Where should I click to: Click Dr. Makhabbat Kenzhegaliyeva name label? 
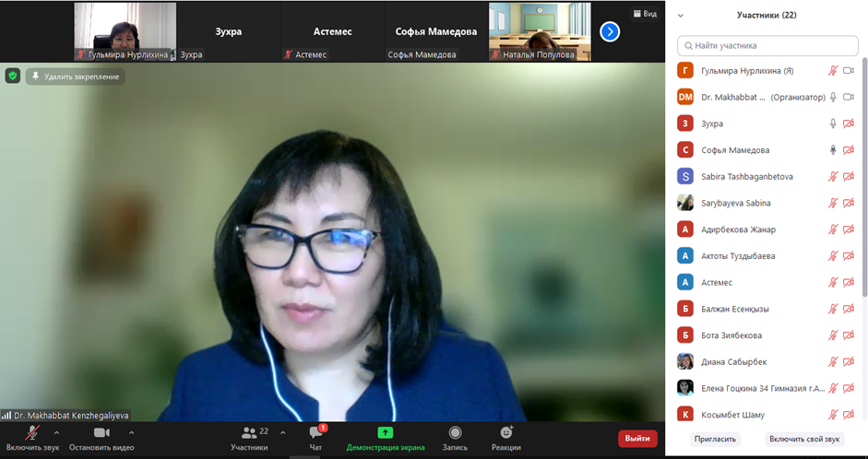pos(71,416)
